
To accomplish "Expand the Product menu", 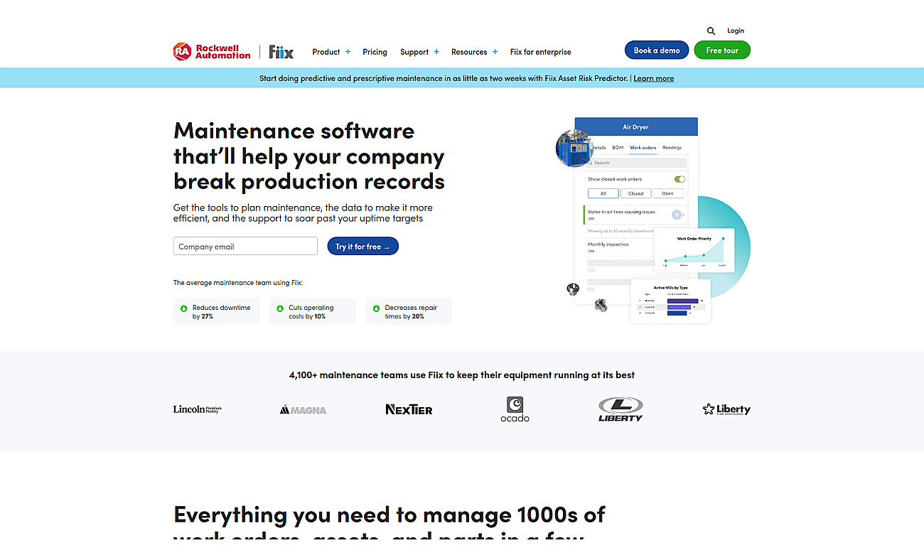I will [x=331, y=52].
